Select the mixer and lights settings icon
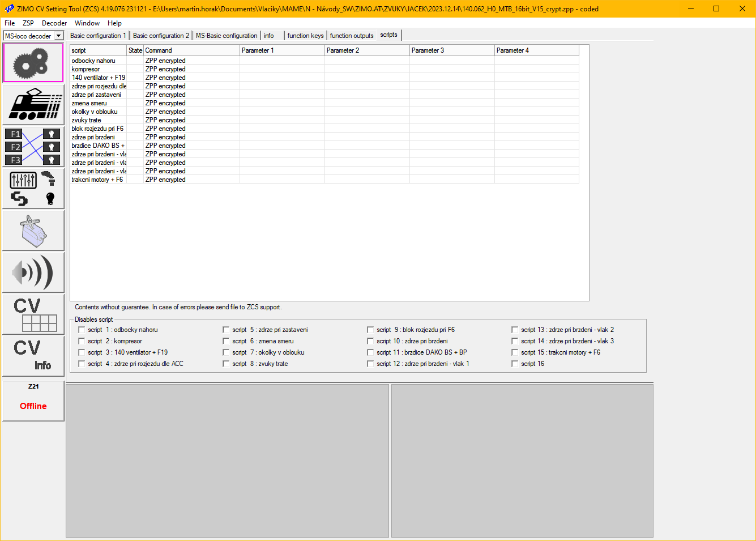Viewport: 756px width, 541px height. pos(33,189)
